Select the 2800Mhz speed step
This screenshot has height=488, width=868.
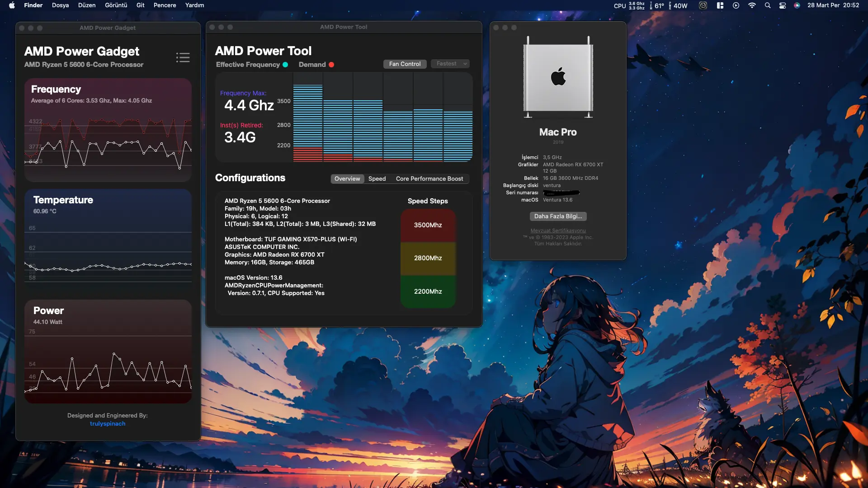tap(428, 258)
